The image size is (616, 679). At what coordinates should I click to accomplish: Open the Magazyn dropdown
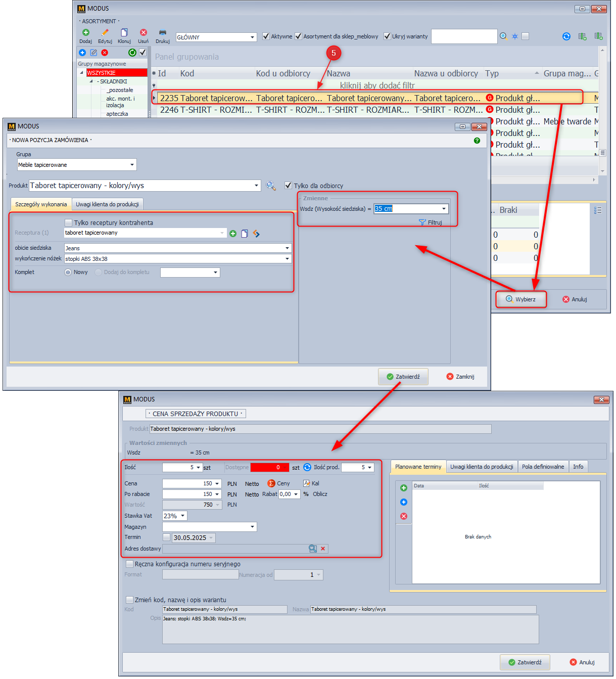tap(253, 527)
